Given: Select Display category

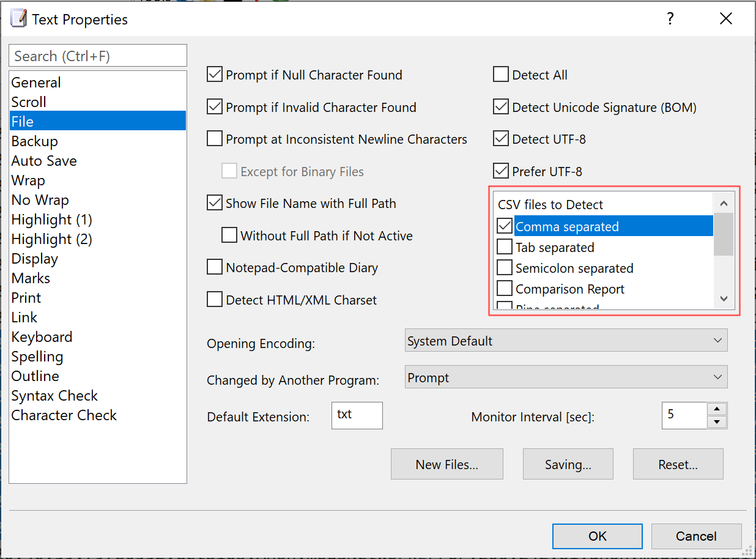Looking at the screenshot, I should coord(98,259).
